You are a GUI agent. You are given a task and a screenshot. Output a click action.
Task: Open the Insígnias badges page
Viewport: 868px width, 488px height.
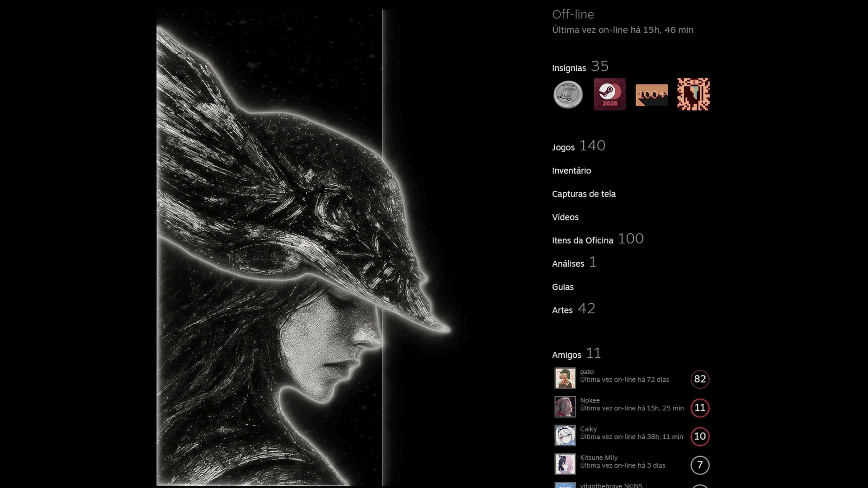point(569,68)
